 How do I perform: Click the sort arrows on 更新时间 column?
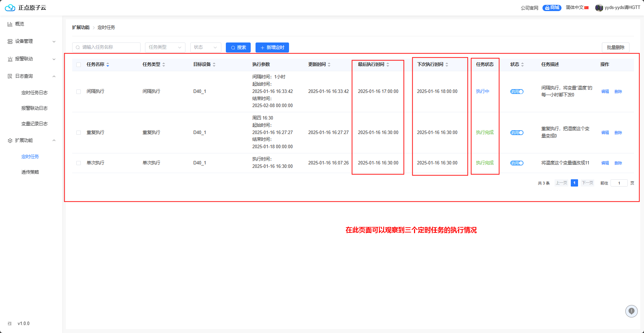coord(329,65)
